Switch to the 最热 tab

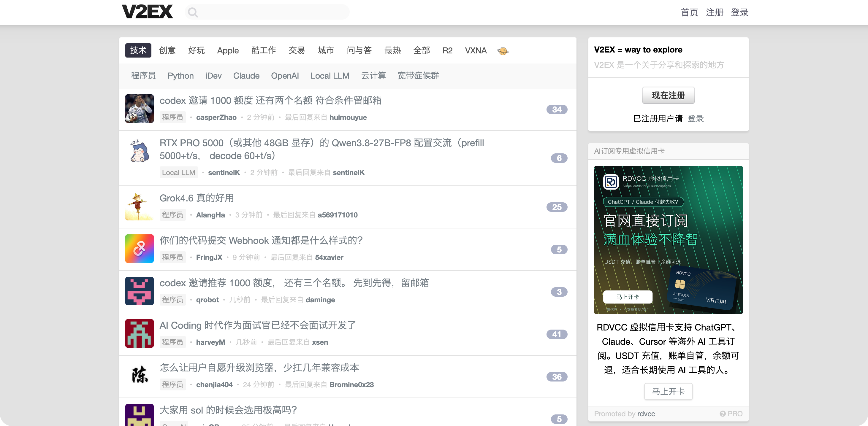tap(392, 50)
